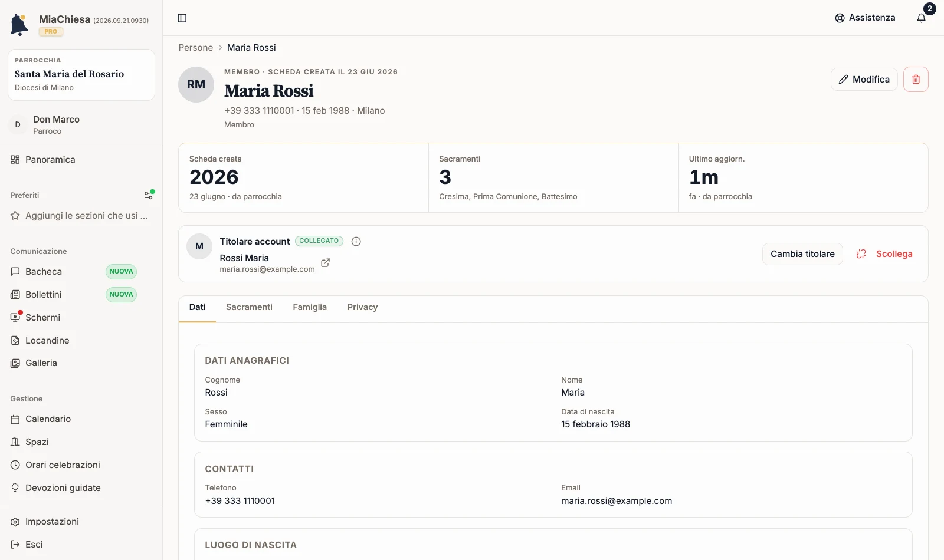The width and height of the screenshot is (944, 560).
Task: Click the PRO plan badge
Action: pos(51,32)
